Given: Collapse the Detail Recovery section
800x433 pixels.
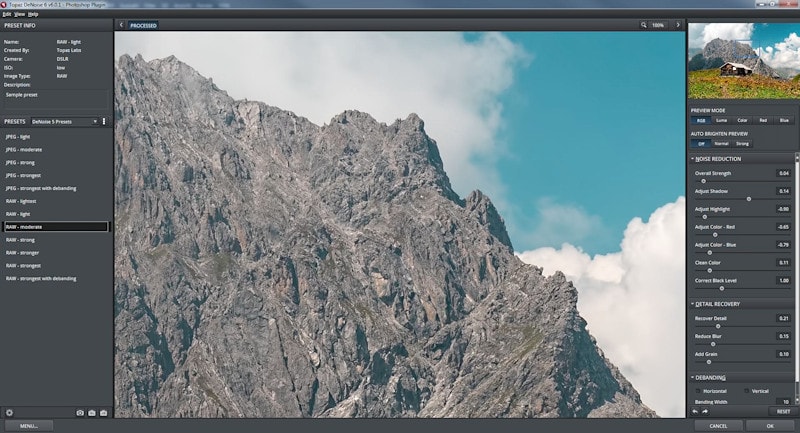Looking at the screenshot, I should pos(691,304).
